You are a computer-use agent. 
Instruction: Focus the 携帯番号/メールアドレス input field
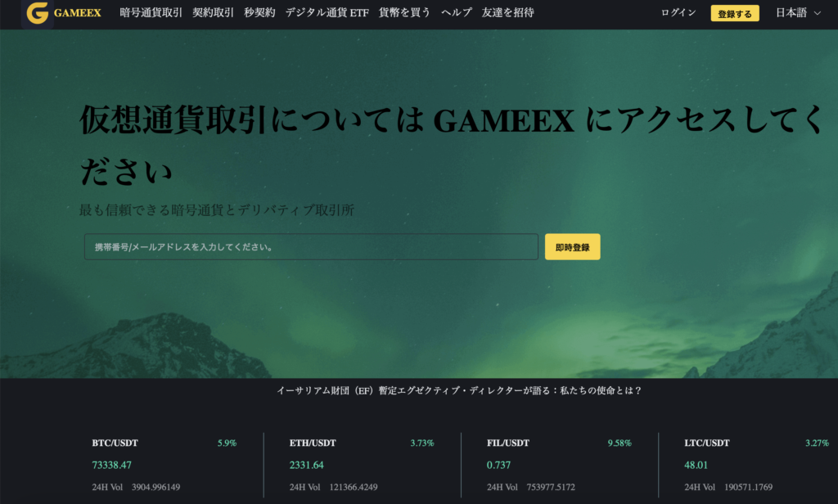click(311, 247)
